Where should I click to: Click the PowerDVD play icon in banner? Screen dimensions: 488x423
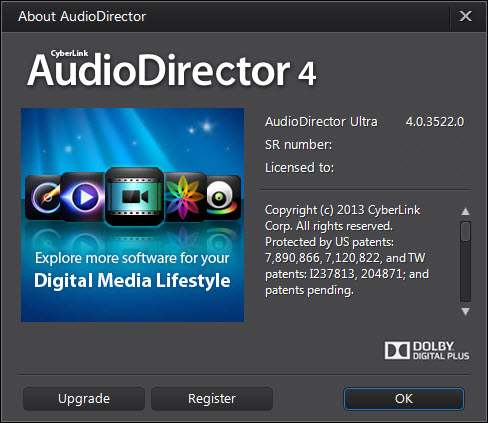(x=83, y=197)
